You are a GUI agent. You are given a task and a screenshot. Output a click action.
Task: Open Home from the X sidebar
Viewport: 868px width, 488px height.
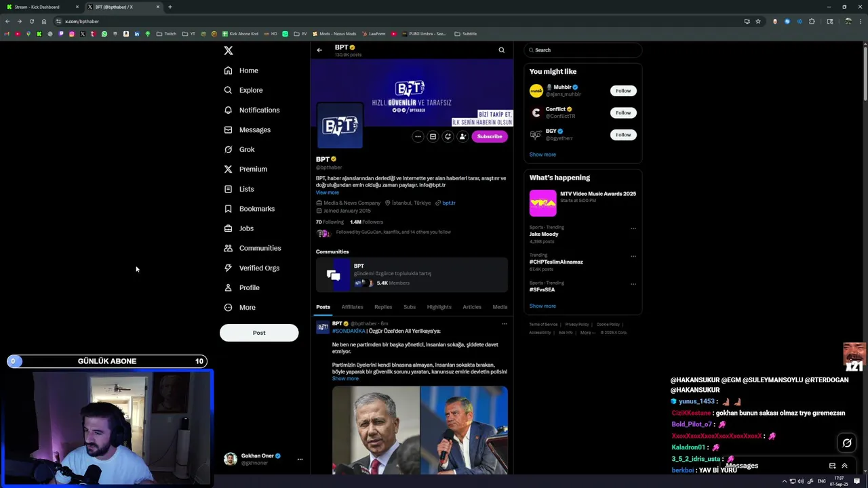(x=241, y=70)
